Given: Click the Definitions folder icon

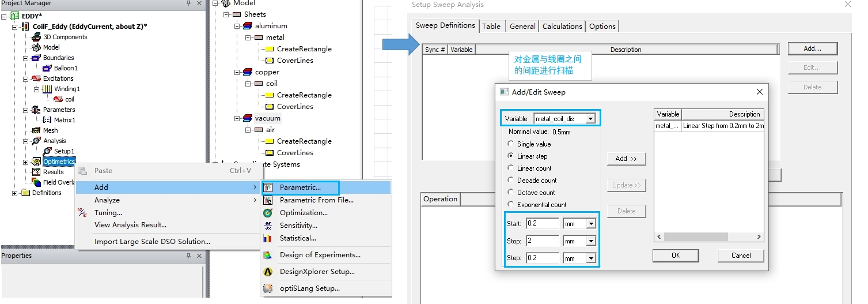Looking at the screenshot, I should [x=25, y=193].
